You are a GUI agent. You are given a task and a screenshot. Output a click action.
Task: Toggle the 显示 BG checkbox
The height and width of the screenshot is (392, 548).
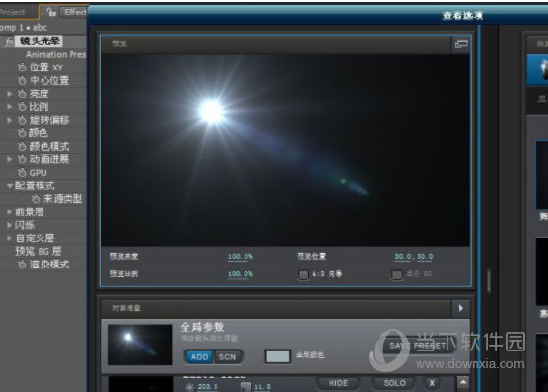[397, 275]
